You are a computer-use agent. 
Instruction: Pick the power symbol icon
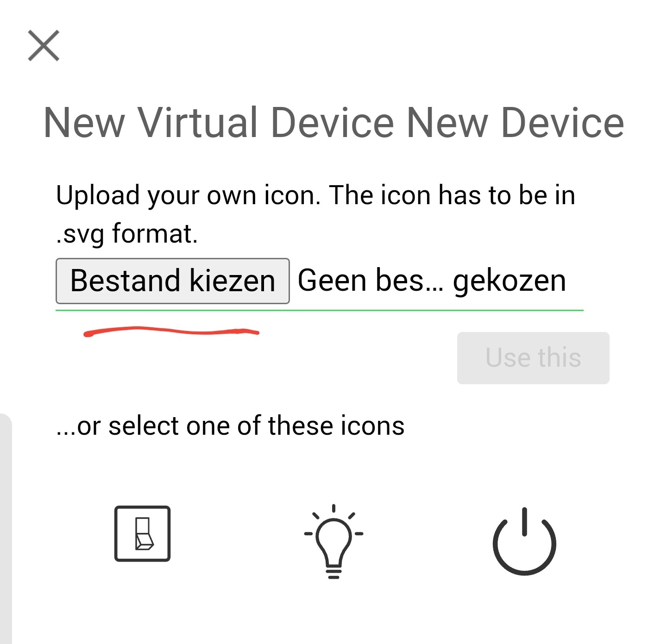click(x=524, y=542)
